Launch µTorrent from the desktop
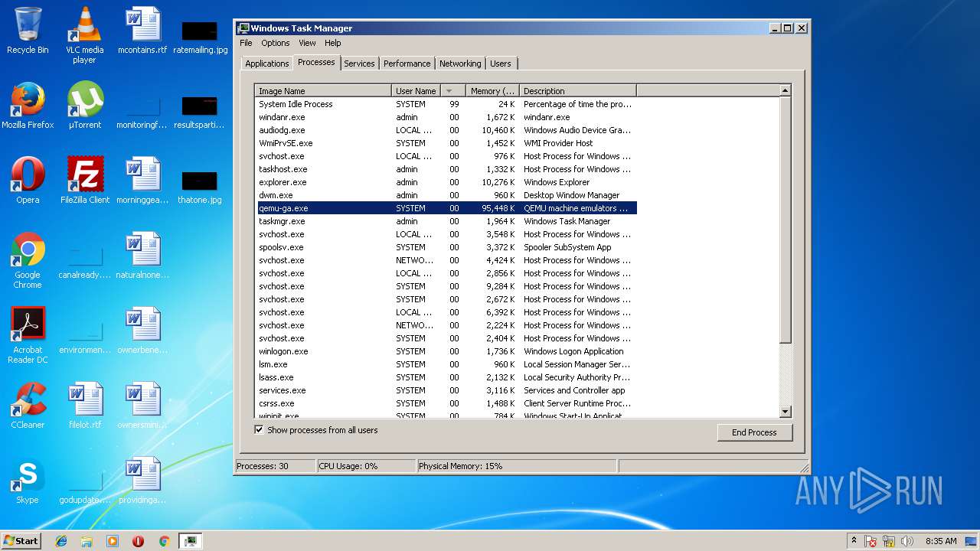Screen dimensions: 980x551 84,106
